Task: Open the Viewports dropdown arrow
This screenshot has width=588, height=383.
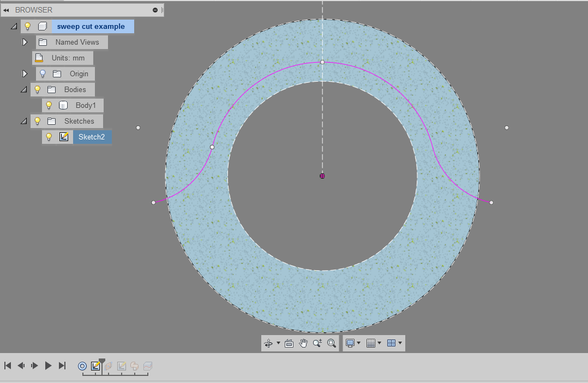Action: 400,343
